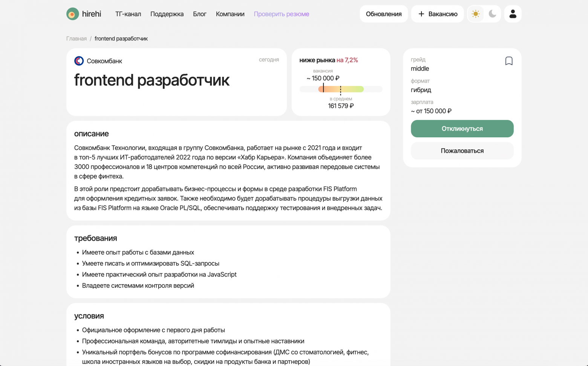
Task: Return to Главная via the breadcrumb
Action: (x=76, y=38)
